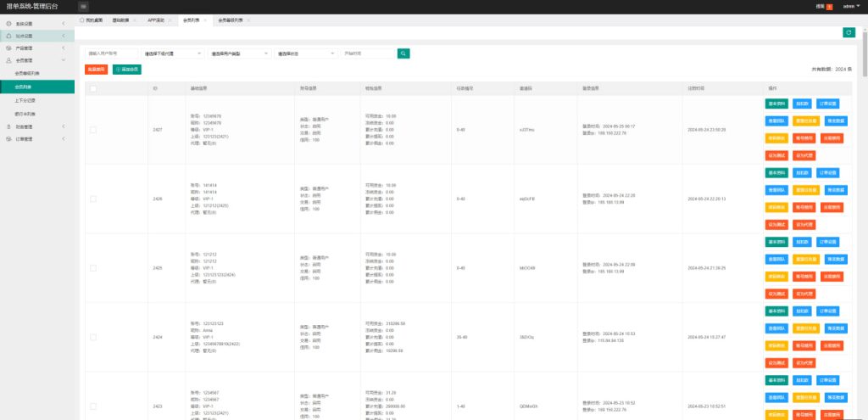The height and width of the screenshot is (420, 868).
Task: Click 查看团队 for member 2425
Action: (x=776, y=260)
